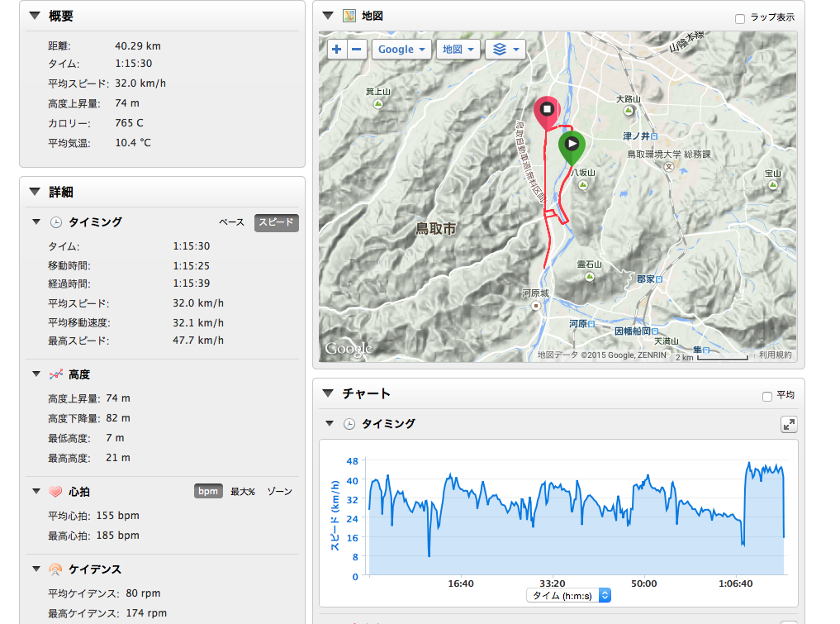The image size is (840, 624).
Task: Collapse the 概要 summary panel
Action: (34, 16)
